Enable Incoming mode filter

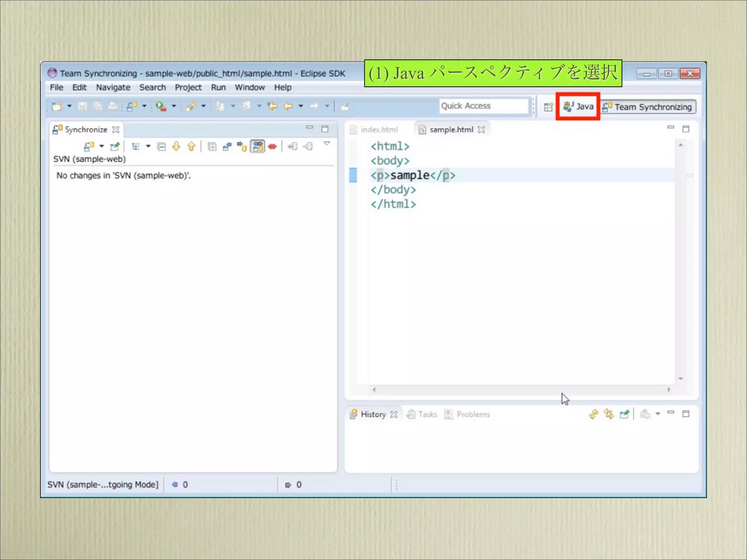pos(227,147)
